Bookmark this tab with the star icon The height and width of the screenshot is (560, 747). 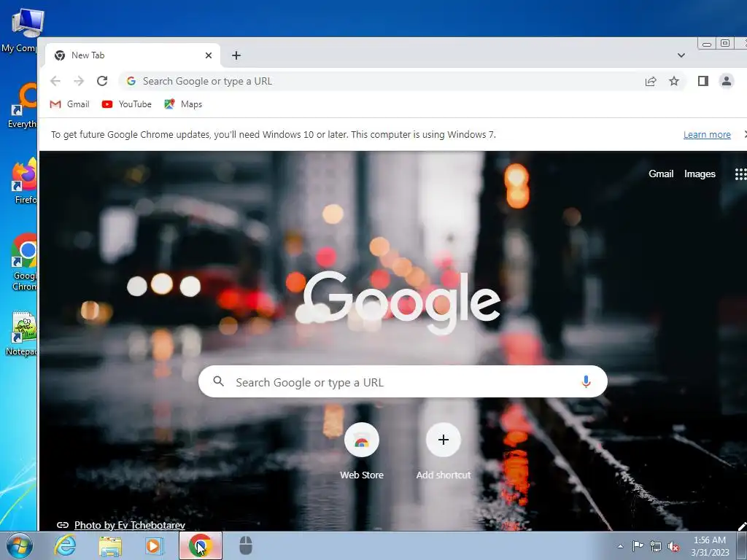(673, 81)
